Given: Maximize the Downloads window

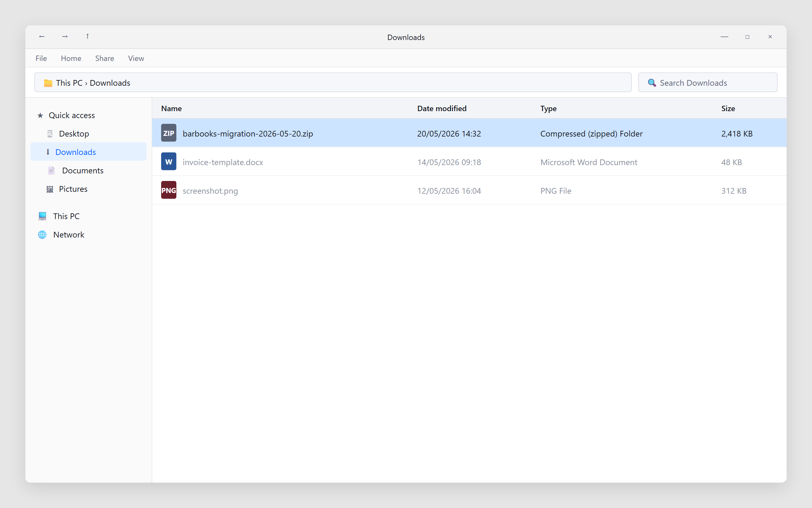Looking at the screenshot, I should [x=747, y=37].
